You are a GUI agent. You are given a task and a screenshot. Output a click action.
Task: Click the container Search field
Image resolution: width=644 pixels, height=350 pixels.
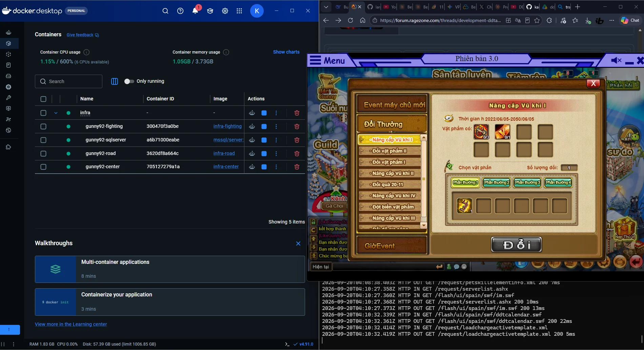point(68,81)
